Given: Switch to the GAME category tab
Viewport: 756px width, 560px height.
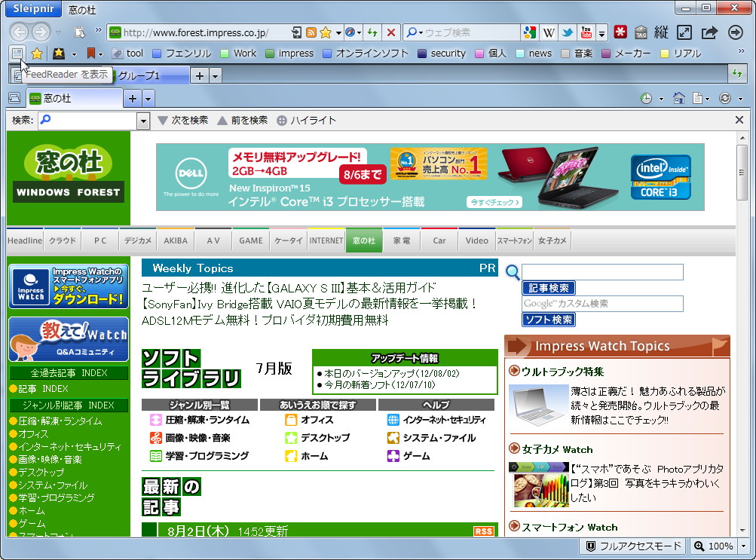Looking at the screenshot, I should click(250, 240).
